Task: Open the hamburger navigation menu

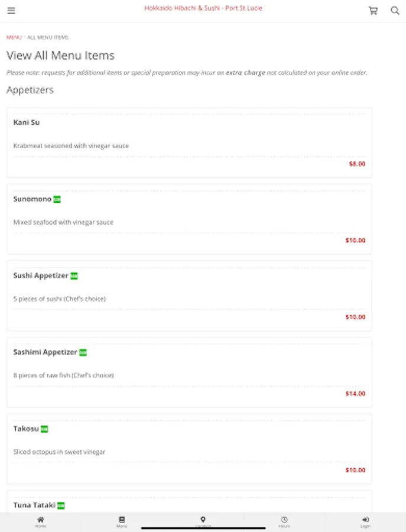Action: [11, 11]
